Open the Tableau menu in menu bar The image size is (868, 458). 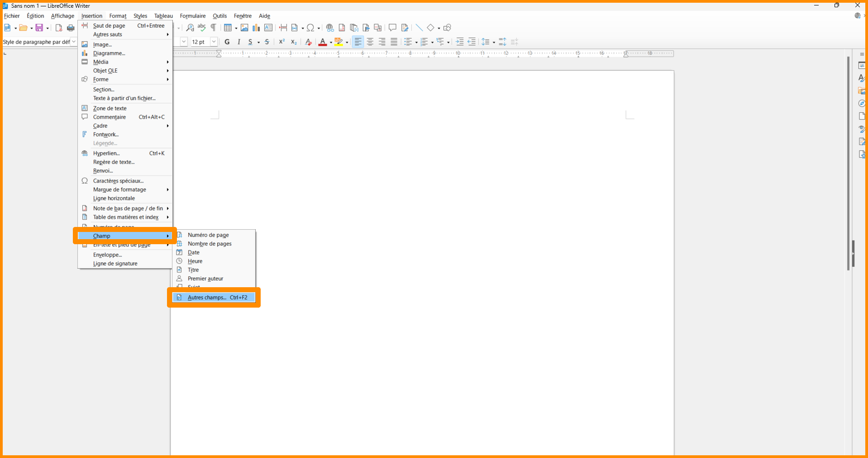pyautogui.click(x=163, y=16)
